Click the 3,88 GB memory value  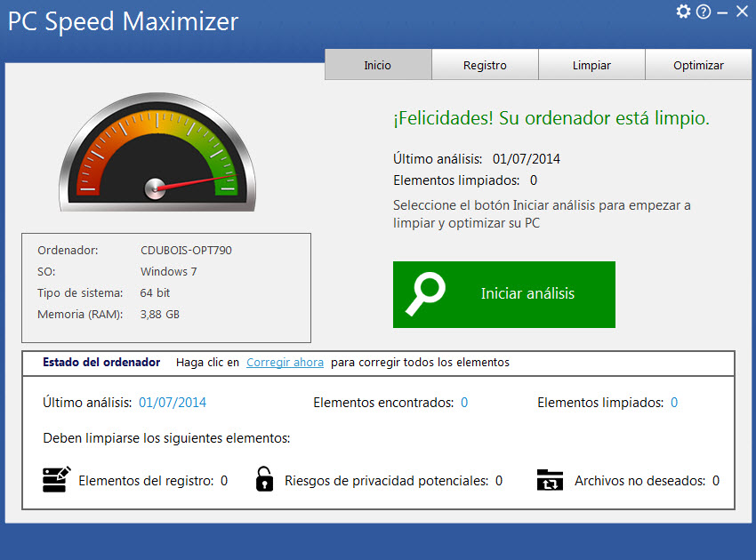pos(159,314)
